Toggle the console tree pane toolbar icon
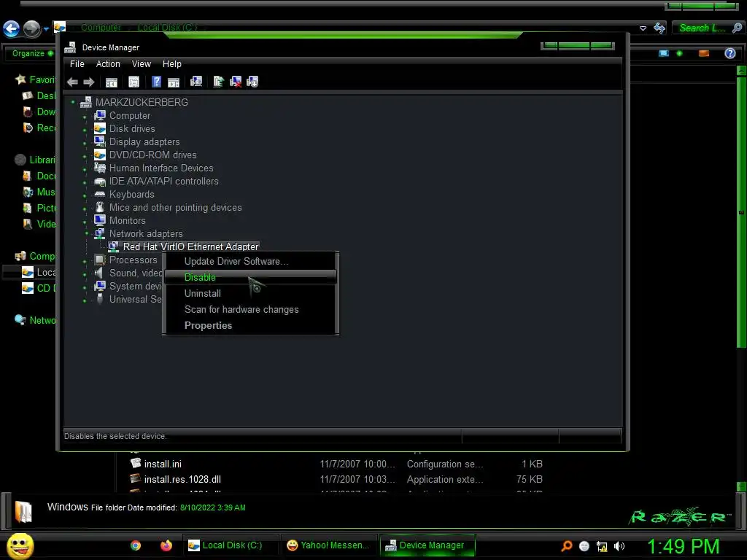This screenshot has width=747, height=560. pyautogui.click(x=112, y=82)
